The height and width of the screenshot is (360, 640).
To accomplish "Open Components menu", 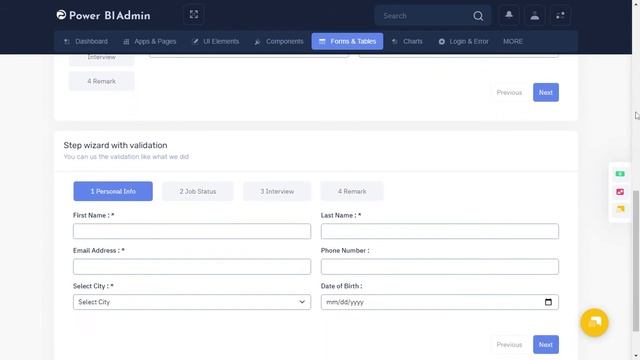I will [x=279, y=41].
